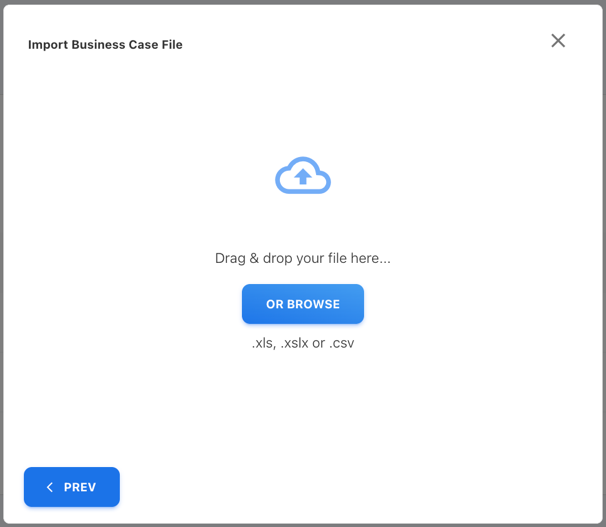Open the file picker via OR BROWSE
Image resolution: width=606 pixels, height=527 pixels.
(303, 304)
